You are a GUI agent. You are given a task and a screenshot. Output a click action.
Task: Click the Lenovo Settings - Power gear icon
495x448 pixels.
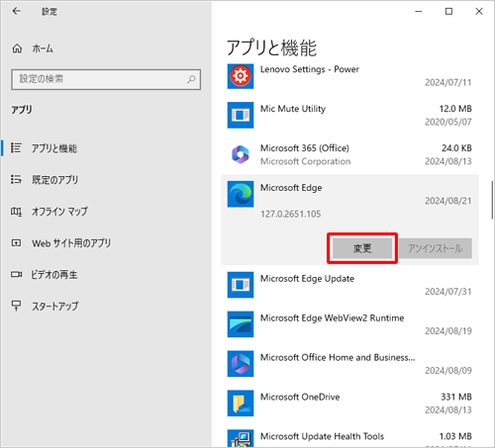point(241,76)
